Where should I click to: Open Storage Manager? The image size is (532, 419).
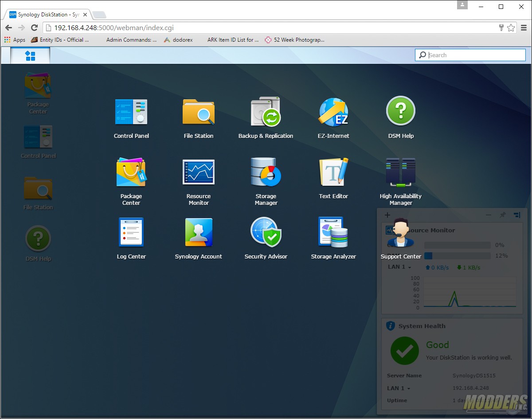point(266,182)
